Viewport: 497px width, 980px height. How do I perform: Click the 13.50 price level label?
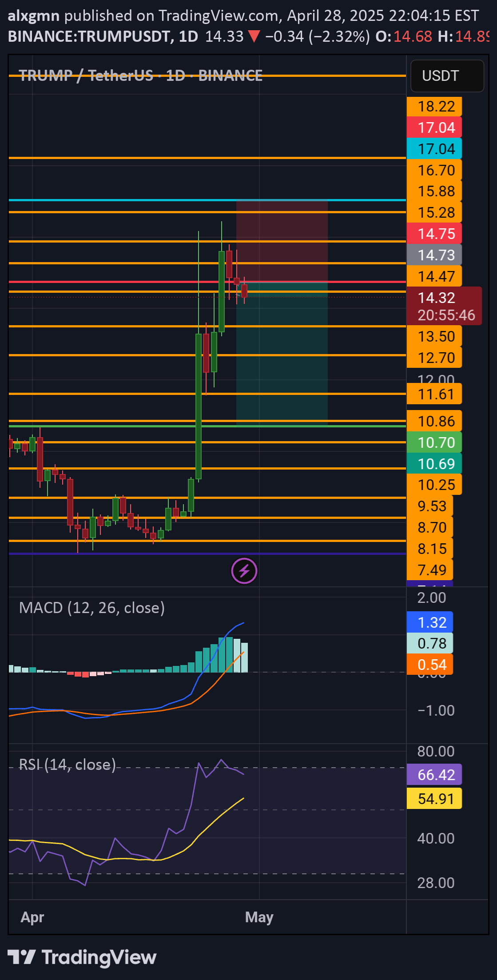click(x=434, y=336)
